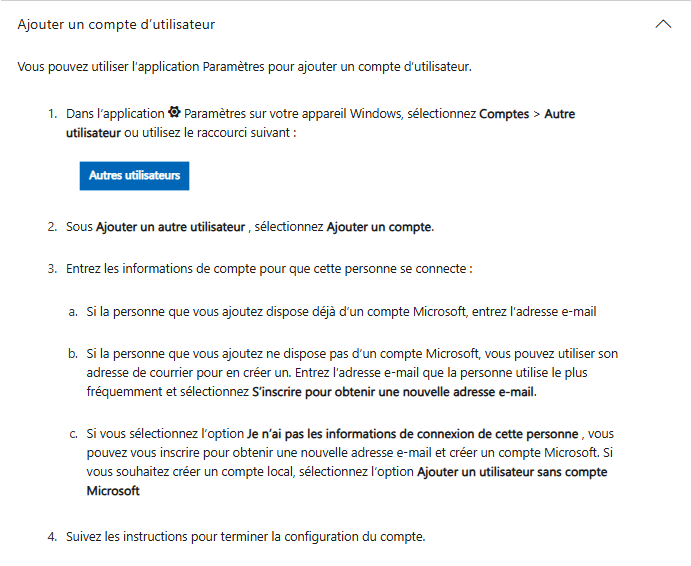Select the bold text 'Ajouter un autre utilisateur'
This screenshot has height=566, width=691.
point(171,227)
